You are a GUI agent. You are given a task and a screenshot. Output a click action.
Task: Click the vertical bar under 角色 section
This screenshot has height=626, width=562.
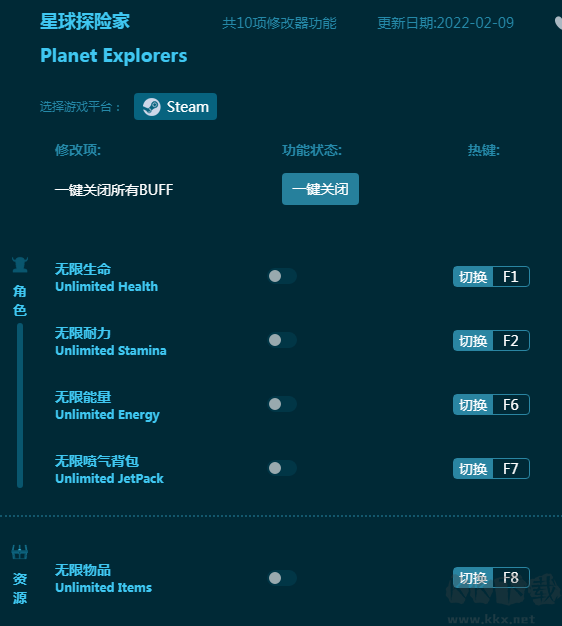[x=20, y=406]
